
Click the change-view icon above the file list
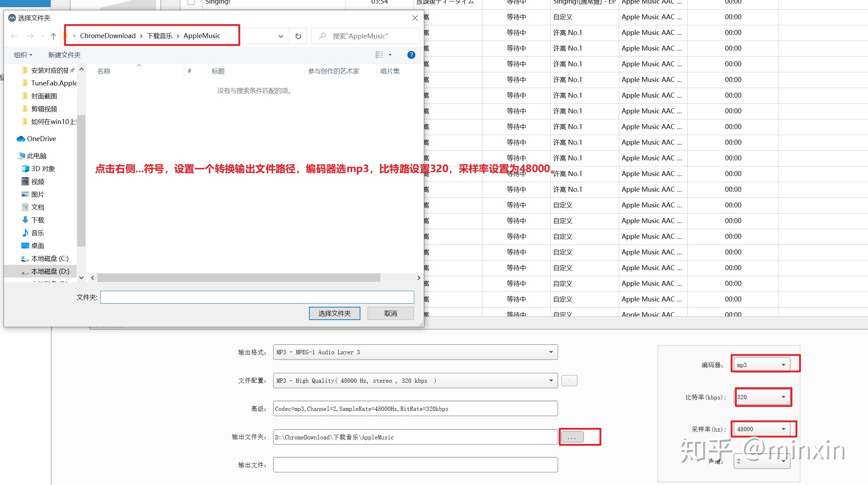380,54
